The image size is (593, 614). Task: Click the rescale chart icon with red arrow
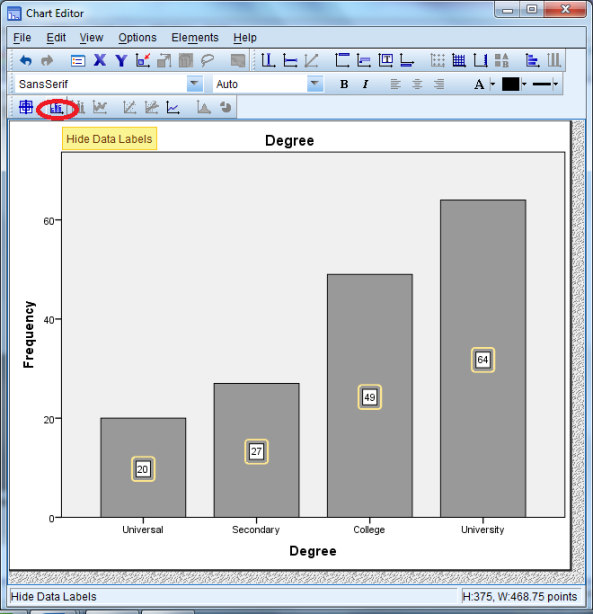[143, 60]
